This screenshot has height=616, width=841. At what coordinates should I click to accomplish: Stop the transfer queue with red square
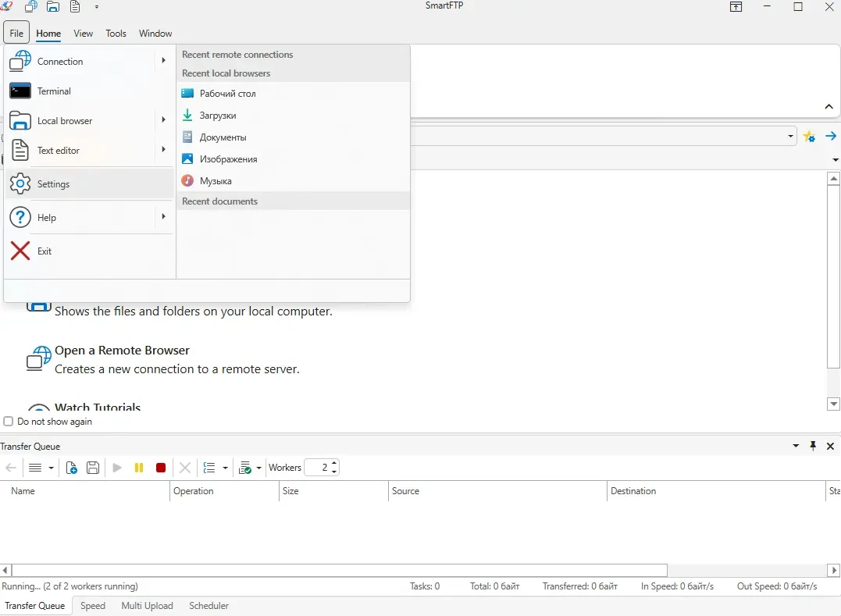click(x=160, y=468)
